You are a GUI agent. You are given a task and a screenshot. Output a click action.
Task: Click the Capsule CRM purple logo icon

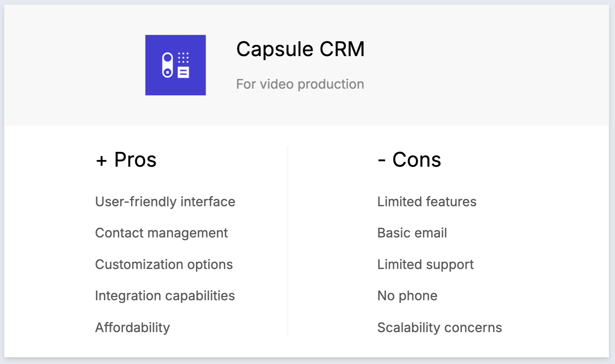176,65
